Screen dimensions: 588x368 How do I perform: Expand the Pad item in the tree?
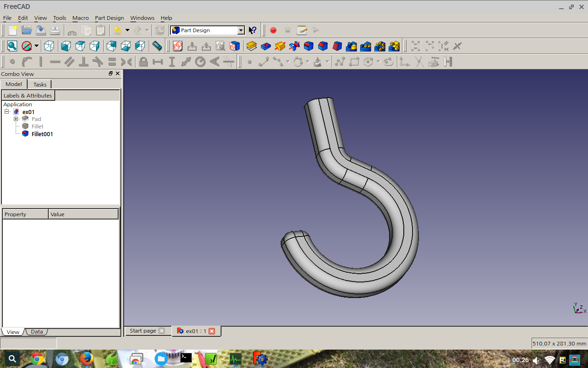(16, 119)
